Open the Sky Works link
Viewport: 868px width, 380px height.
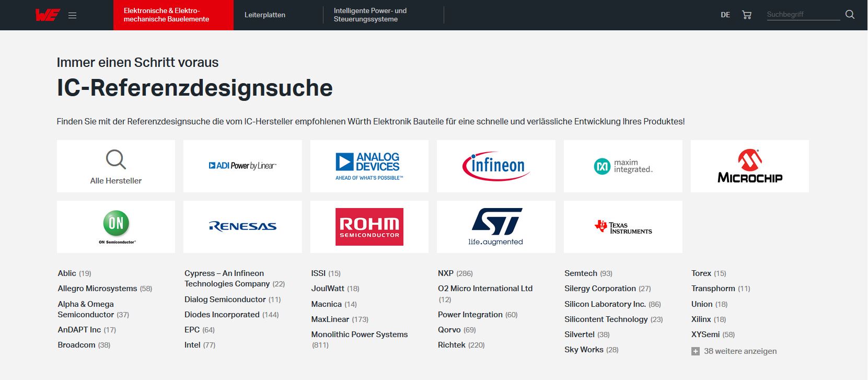(x=584, y=350)
